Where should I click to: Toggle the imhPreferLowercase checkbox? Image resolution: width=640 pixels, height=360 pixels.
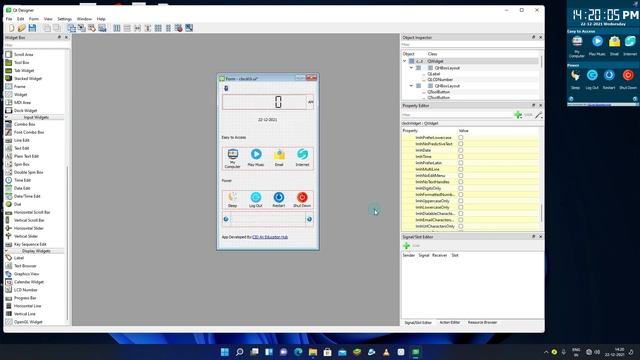coord(460,138)
